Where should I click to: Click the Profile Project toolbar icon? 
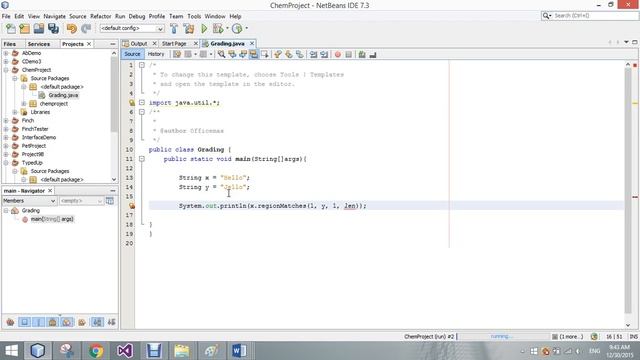click(x=237, y=29)
